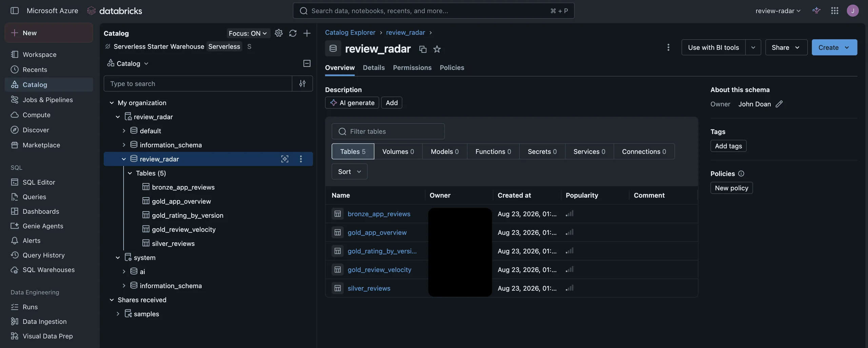Open the kebab menu on the review_radar tree row
Screen dimensions: 868x348
click(301, 159)
